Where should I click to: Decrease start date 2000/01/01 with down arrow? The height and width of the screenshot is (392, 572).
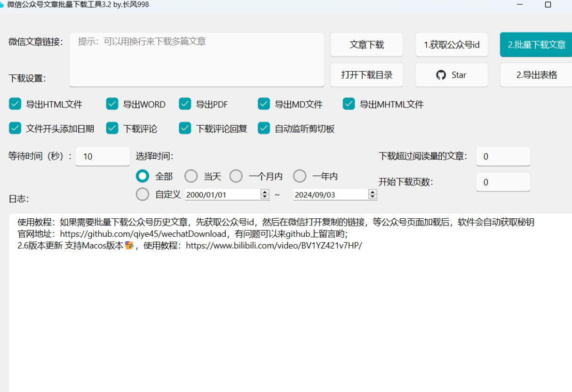[265, 197]
